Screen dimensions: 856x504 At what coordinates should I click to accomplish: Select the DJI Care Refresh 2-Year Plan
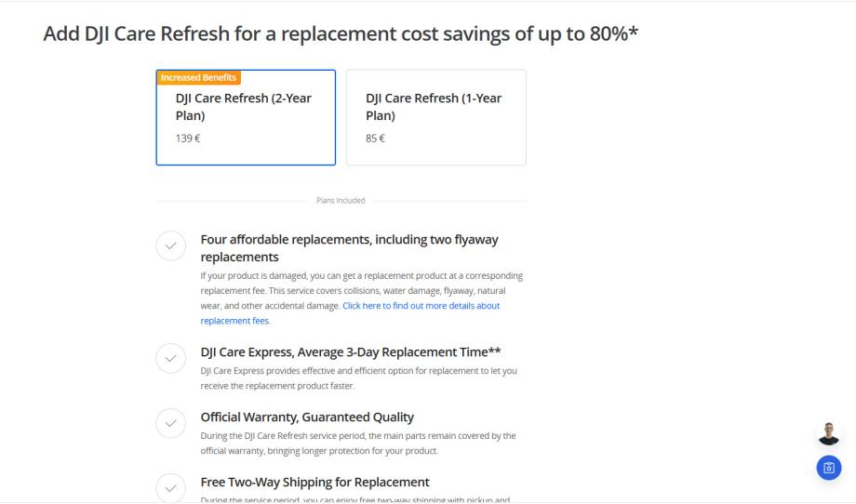(x=245, y=117)
